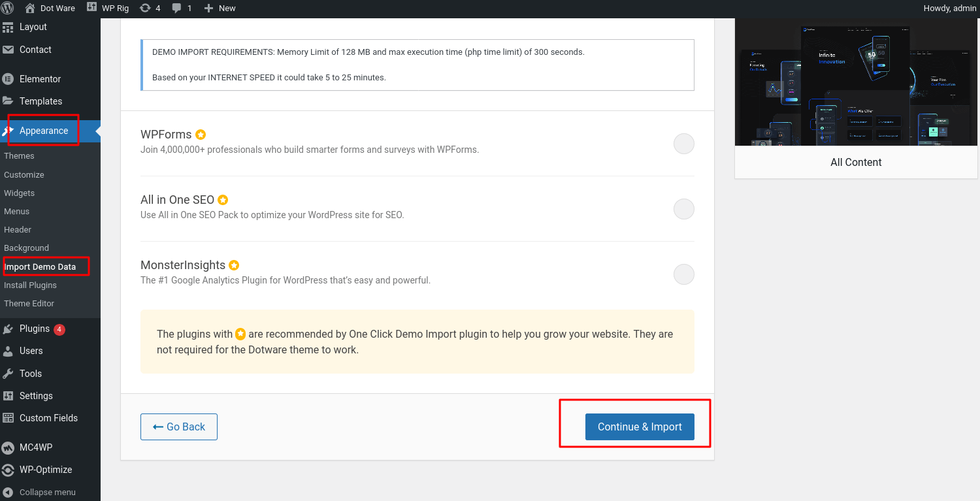The image size is (980, 501).
Task: Visit the Dot Ware site home
Action: coord(50,8)
